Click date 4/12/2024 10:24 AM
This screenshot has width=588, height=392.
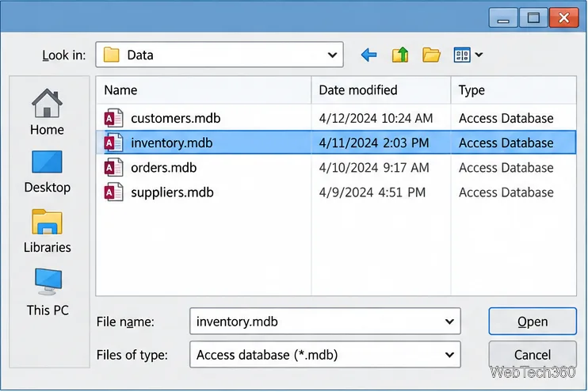(x=376, y=119)
